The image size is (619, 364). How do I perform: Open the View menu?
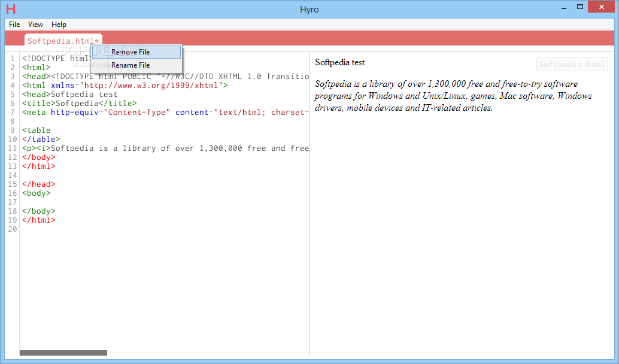pos(35,25)
